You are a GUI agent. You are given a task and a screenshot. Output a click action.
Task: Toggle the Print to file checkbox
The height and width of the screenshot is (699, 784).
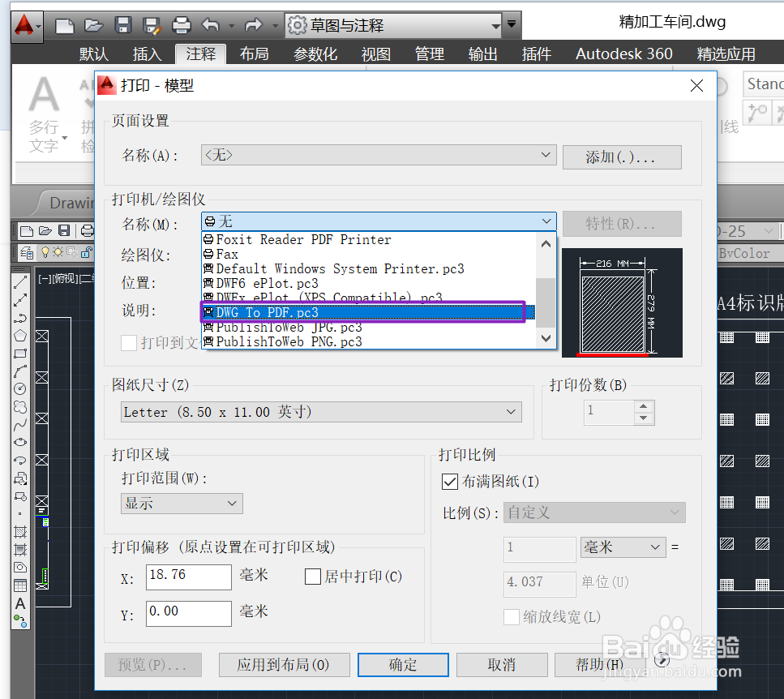coord(129,343)
